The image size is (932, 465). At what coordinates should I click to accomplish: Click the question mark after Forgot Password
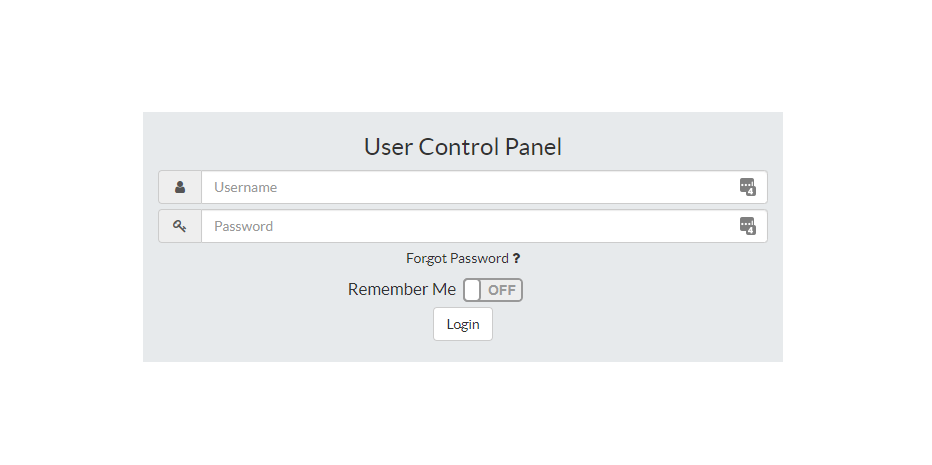click(516, 259)
